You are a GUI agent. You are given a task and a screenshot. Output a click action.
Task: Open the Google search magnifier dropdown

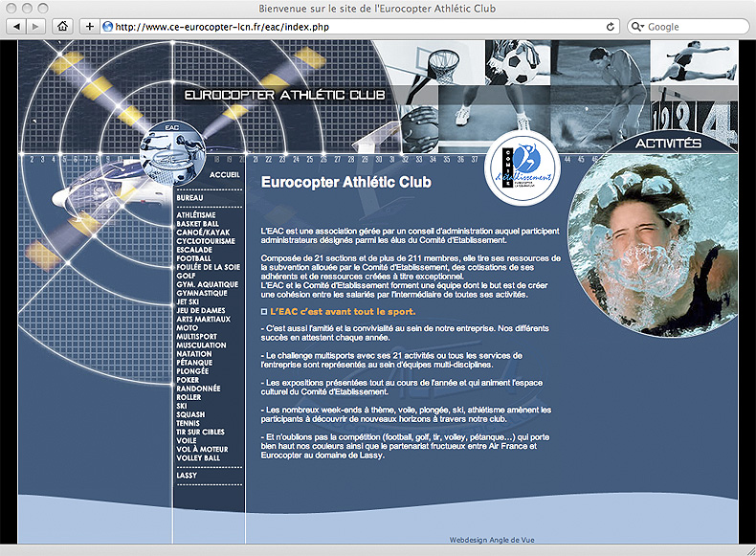(638, 27)
